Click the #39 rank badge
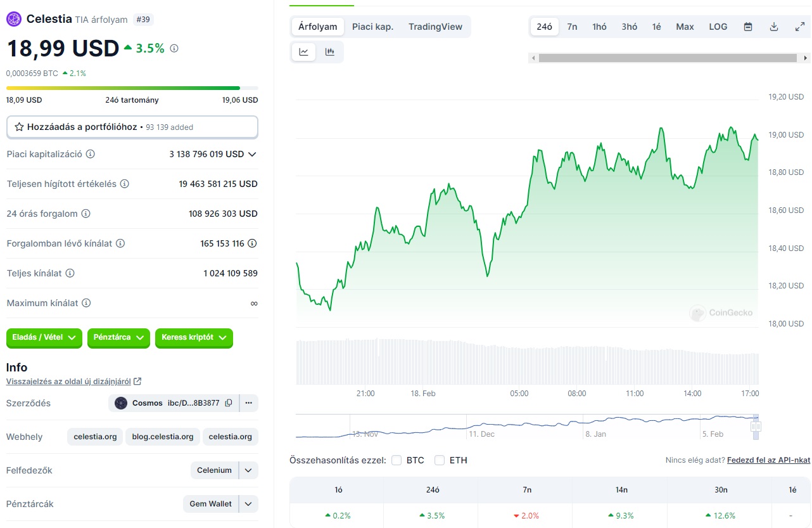Viewport: 812px width, 528px height. pyautogui.click(x=144, y=20)
